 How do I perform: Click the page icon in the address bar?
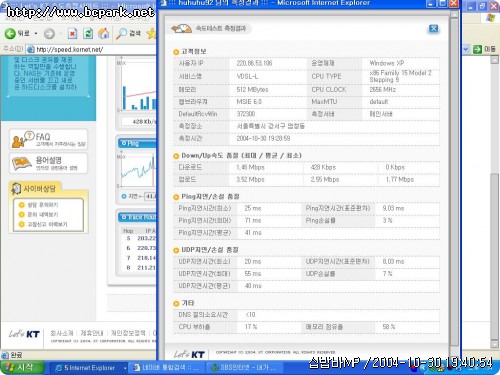coord(31,50)
